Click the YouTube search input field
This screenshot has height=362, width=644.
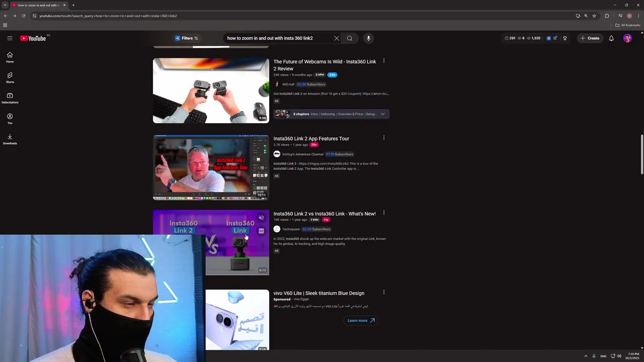tap(279, 38)
